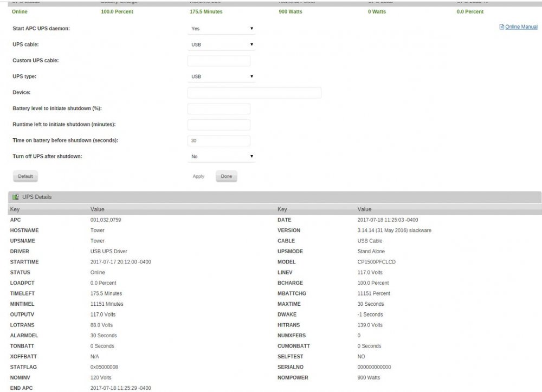This screenshot has width=542, height=392.
Task: Click the STATFLAG value 0x05000008
Action: pyautogui.click(x=104, y=367)
